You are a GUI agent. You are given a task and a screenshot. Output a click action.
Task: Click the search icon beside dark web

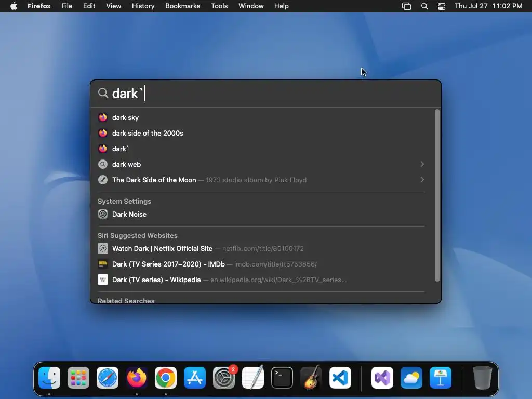[x=103, y=164]
